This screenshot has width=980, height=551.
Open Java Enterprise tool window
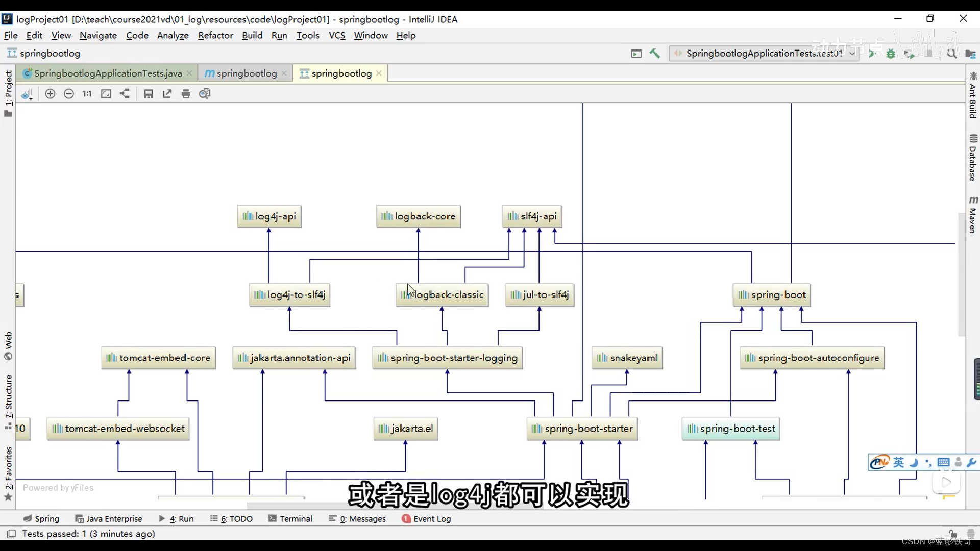109,519
